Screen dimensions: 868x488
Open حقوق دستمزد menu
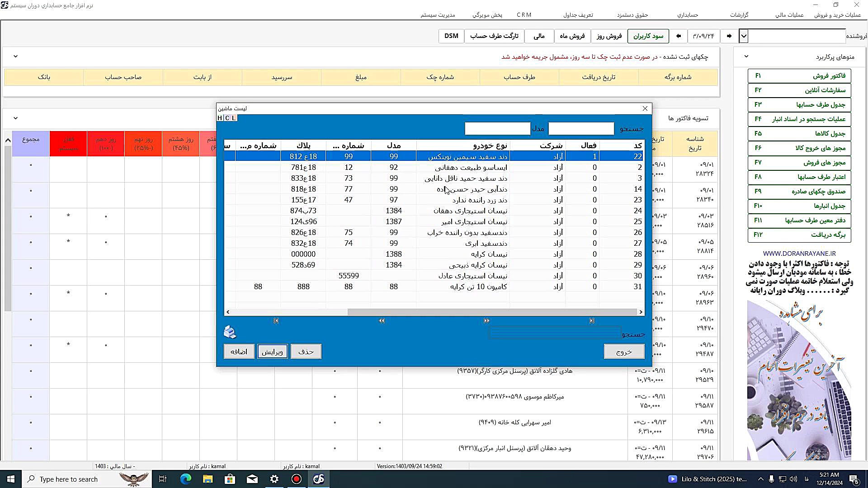pos(632,15)
